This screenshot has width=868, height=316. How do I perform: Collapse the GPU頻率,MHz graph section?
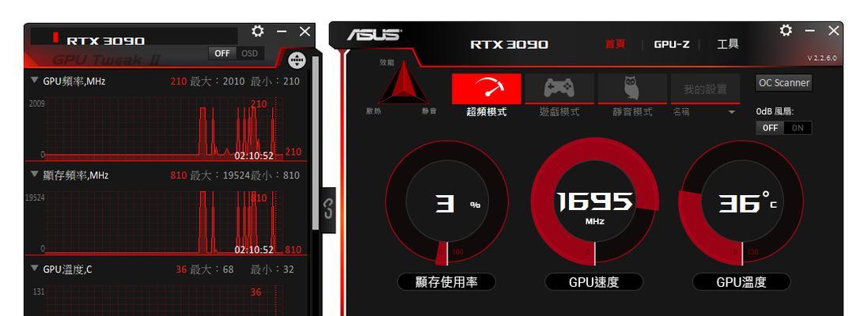(34, 81)
